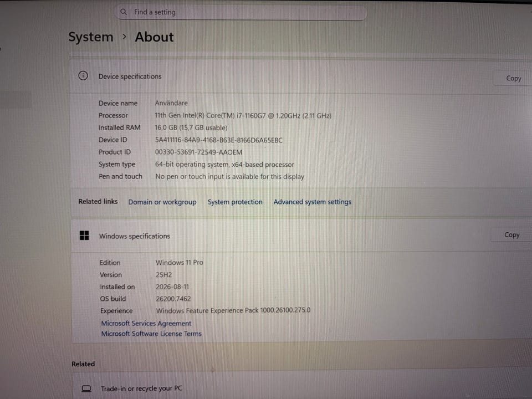Image resolution: width=532 pixels, height=399 pixels.
Task: Select the 16,0 GB installed RAM value
Action: [191, 128]
